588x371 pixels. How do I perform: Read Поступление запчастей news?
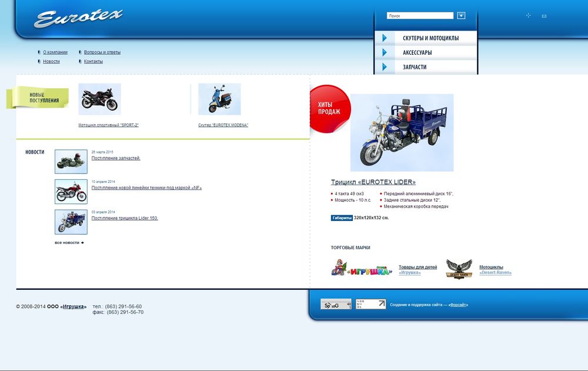pyautogui.click(x=116, y=158)
